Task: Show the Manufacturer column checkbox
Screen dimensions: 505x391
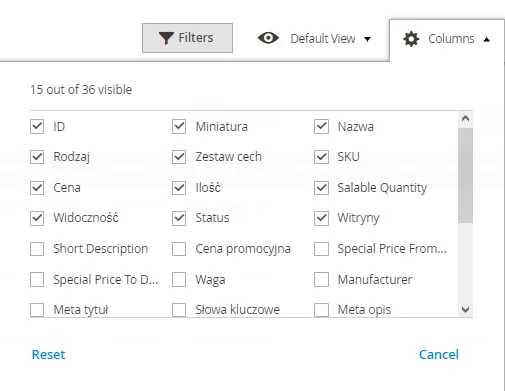Action: (321, 280)
